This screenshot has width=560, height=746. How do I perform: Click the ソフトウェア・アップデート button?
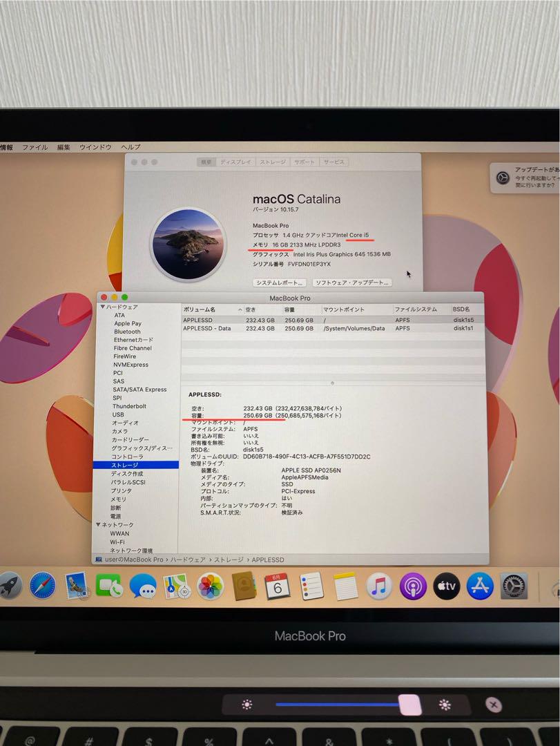tap(352, 283)
